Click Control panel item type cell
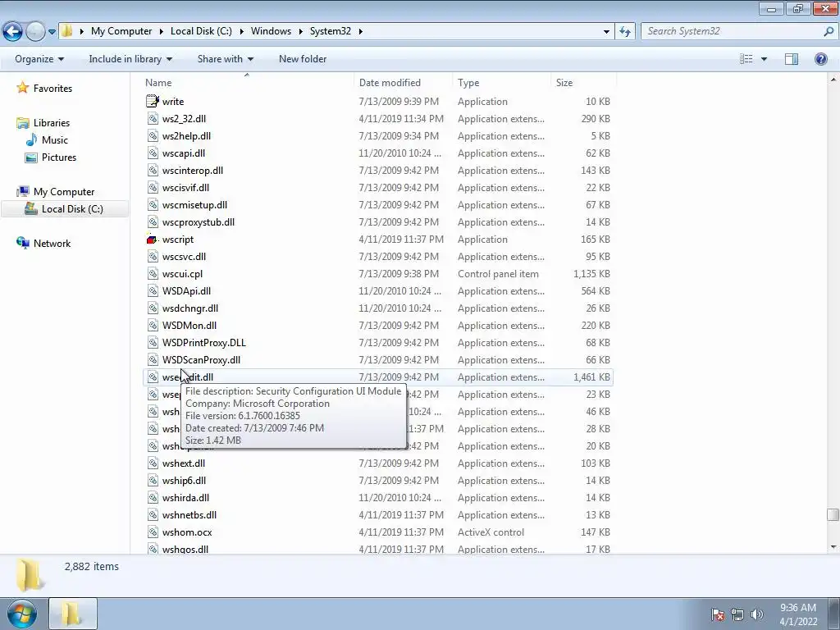Image resolution: width=840 pixels, height=630 pixels. pyautogui.click(x=498, y=274)
